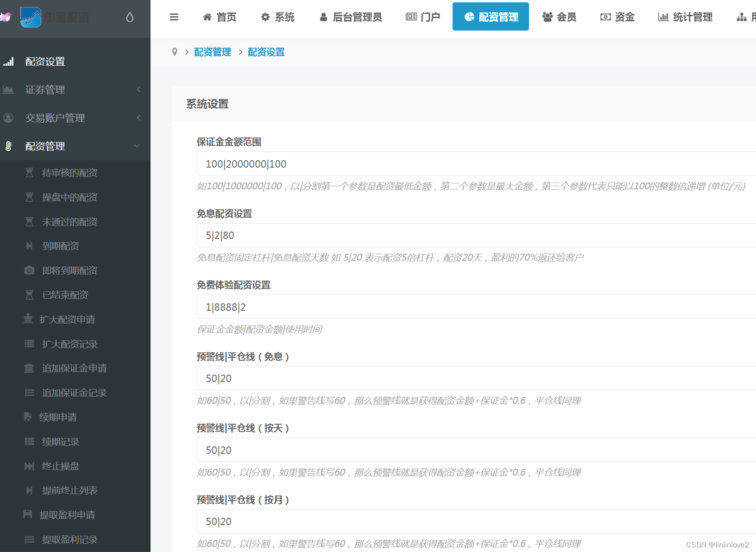Click hourglass icon beside 操盘中的配资
Screen dimensions: 756x552
coord(29,197)
